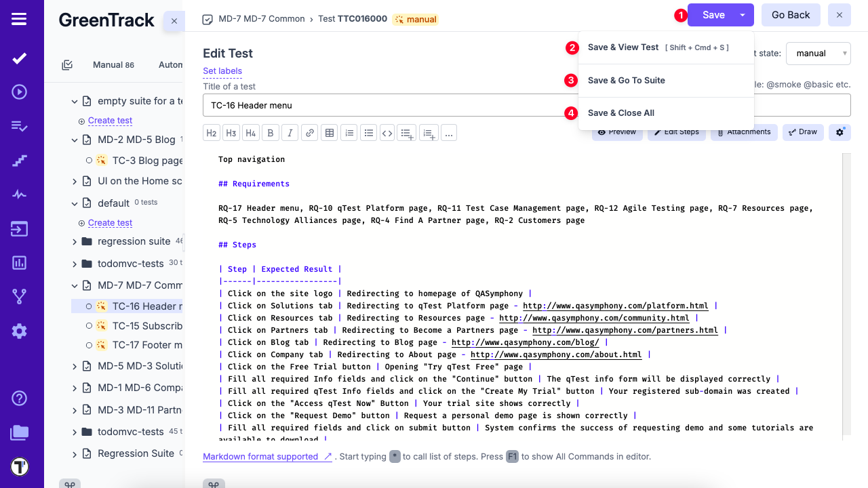Image resolution: width=868 pixels, height=488 pixels.
Task: Open the branches icon in the sidebar
Action: (19, 296)
